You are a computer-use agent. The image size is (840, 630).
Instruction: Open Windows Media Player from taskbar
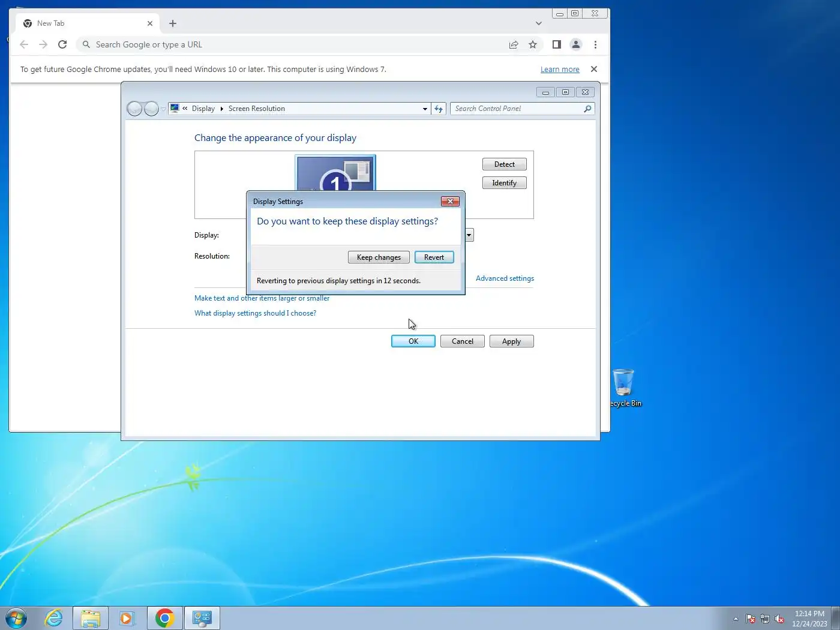click(x=127, y=618)
